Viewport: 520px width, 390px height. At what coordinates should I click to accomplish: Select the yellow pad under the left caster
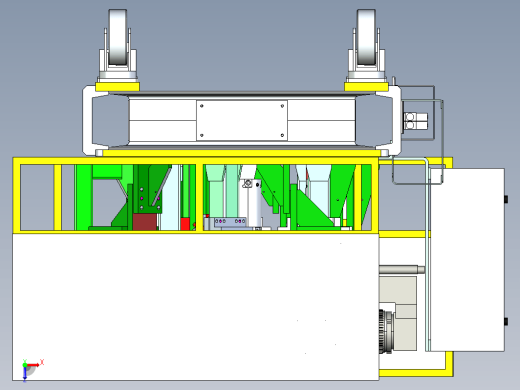(x=117, y=87)
